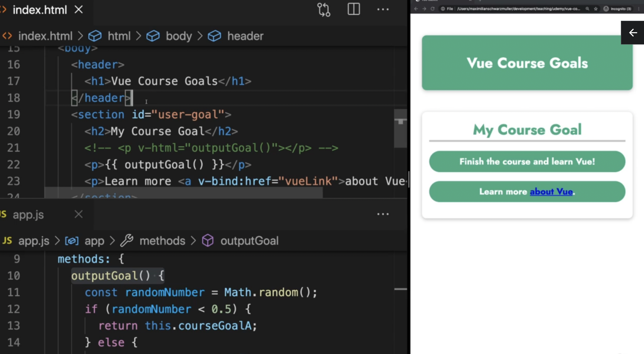Click the commented v-html line
The image size is (644, 354).
(x=211, y=148)
